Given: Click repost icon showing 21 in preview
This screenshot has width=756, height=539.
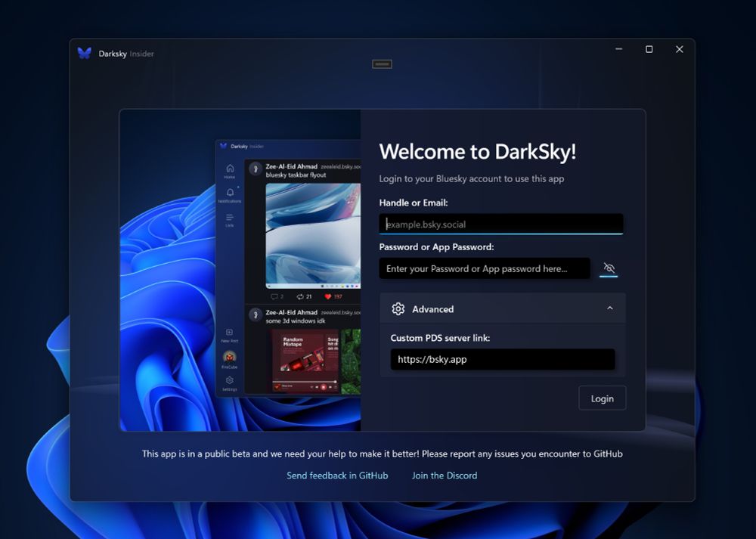Looking at the screenshot, I should pos(300,296).
